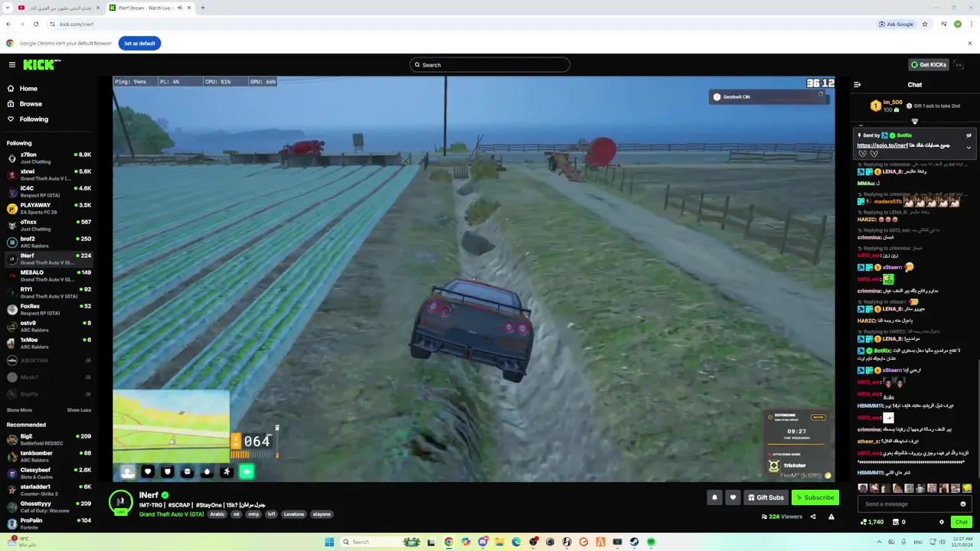Screen dimensions: 980x551
Task: Click the 224 Viewers count
Action: click(x=782, y=517)
